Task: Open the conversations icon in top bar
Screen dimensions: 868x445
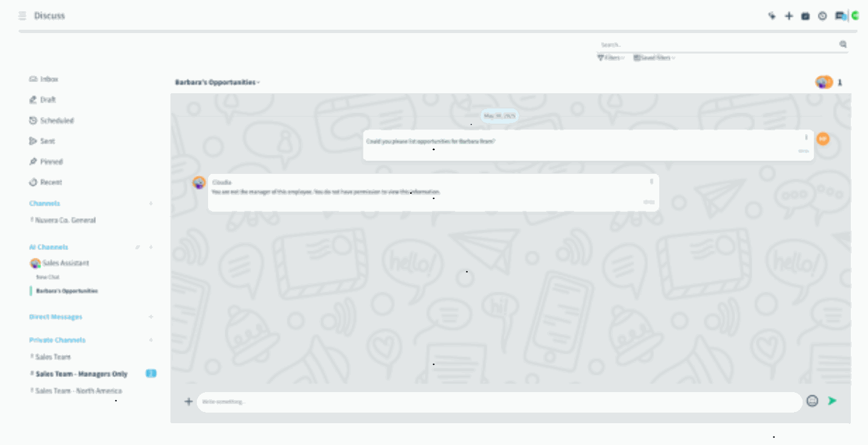Action: 840,16
